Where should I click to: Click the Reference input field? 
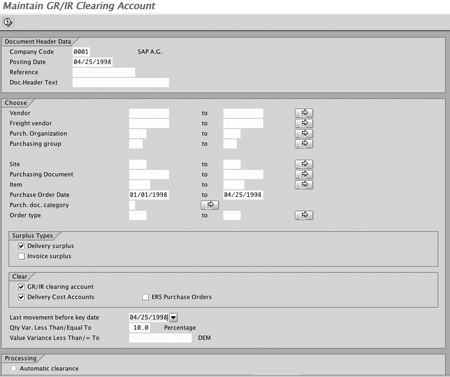click(104, 72)
